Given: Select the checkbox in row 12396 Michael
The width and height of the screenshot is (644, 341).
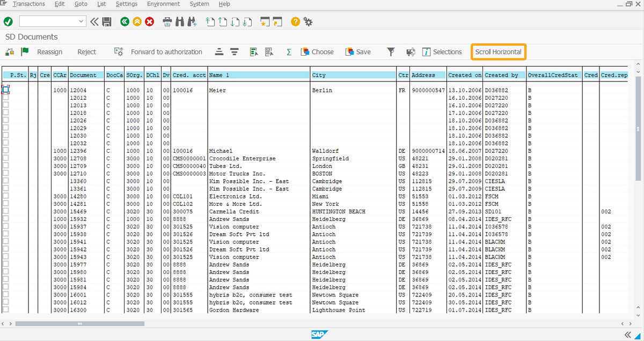Looking at the screenshot, I should pyautogui.click(x=6, y=151).
